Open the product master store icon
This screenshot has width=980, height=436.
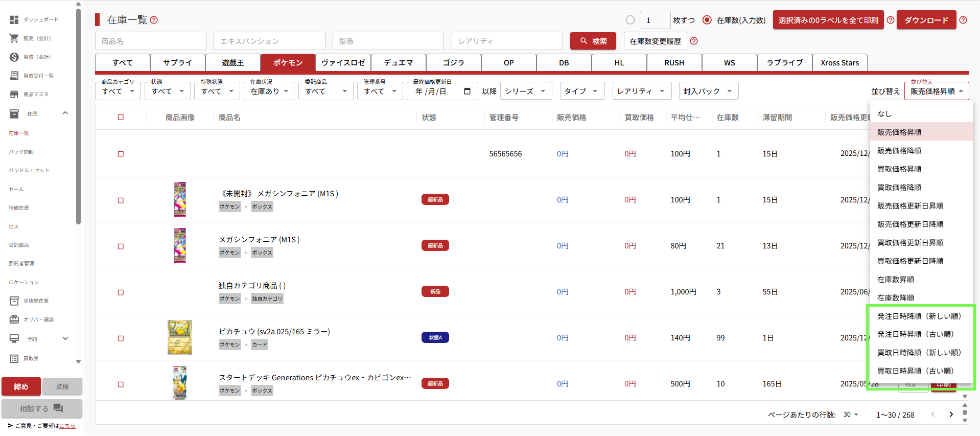14,94
